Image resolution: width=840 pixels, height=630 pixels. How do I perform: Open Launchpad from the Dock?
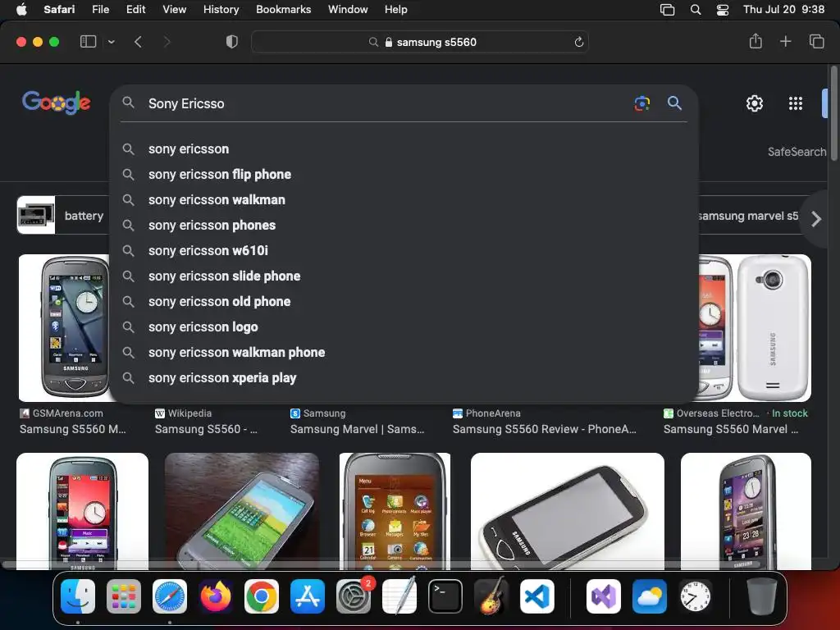point(124,596)
